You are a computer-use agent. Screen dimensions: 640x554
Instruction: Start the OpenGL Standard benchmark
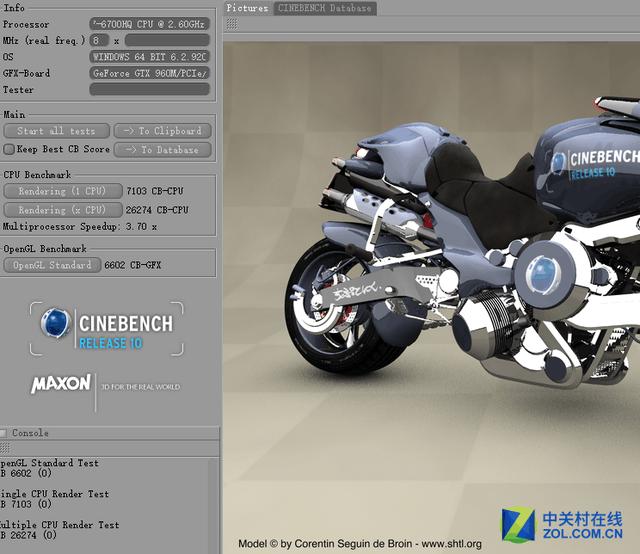click(52, 265)
